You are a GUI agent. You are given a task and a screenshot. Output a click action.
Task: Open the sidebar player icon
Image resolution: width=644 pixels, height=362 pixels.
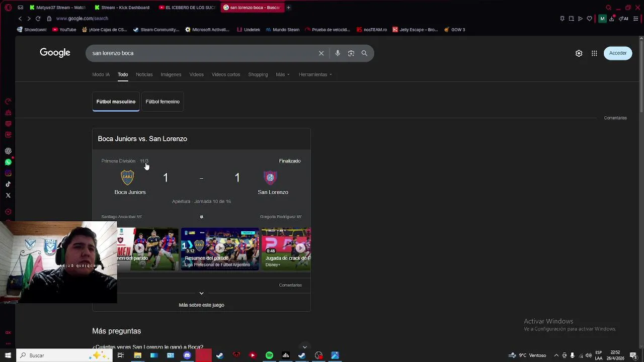[x=8, y=212]
